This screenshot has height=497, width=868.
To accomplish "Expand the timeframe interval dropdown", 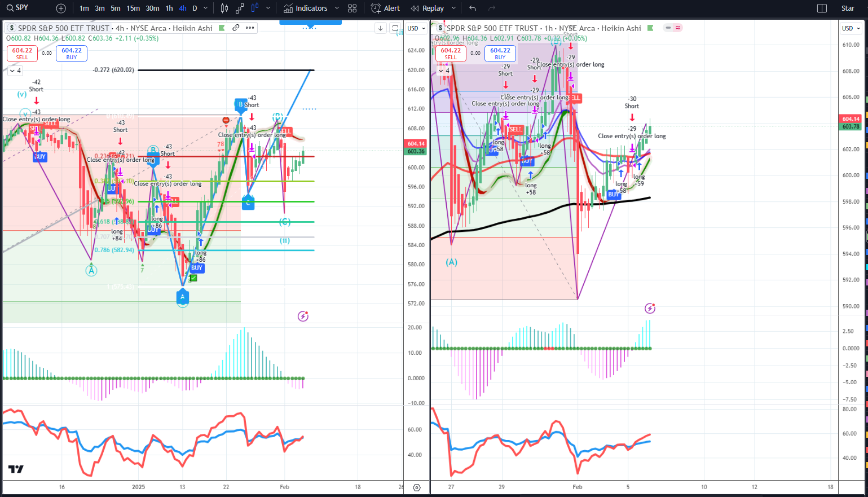I will [x=205, y=8].
